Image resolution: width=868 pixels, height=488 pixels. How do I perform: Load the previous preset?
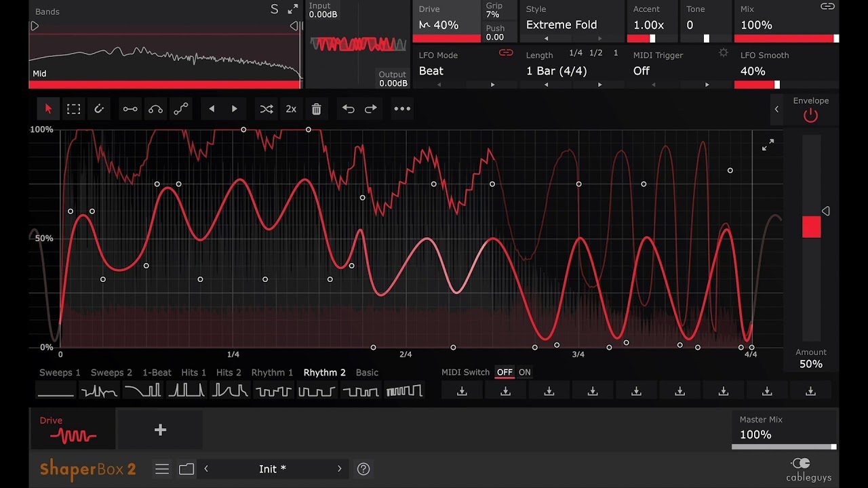(206, 469)
